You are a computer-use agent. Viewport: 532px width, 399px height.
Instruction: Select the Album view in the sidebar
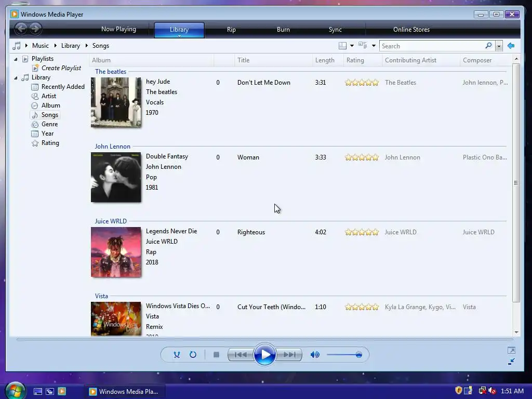point(50,105)
